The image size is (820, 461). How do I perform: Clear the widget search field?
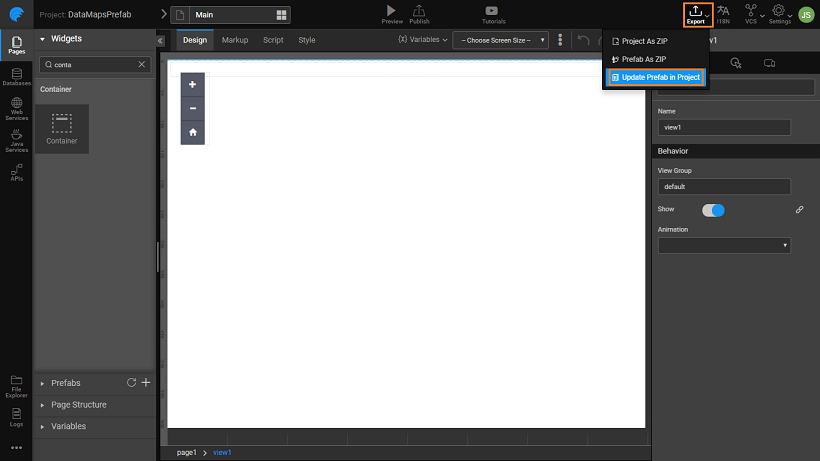click(x=141, y=64)
